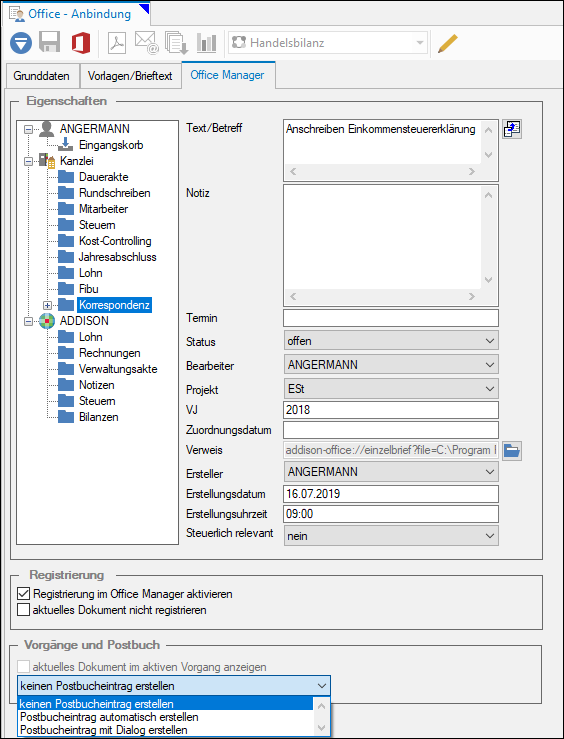The image size is (564, 739).
Task: Expand the Korrespondenz folder node
Action: [48, 305]
